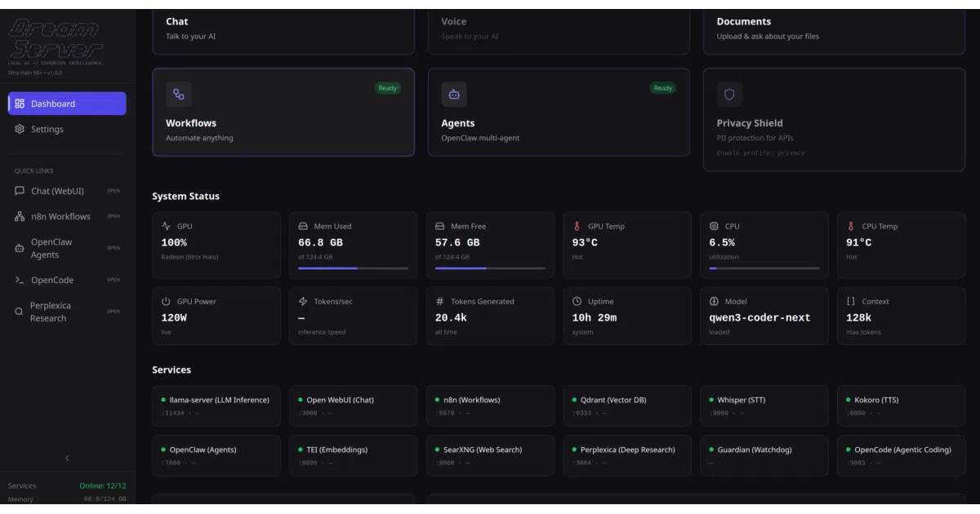Click the Tokens Generated hash icon
980x514 pixels.
440,301
